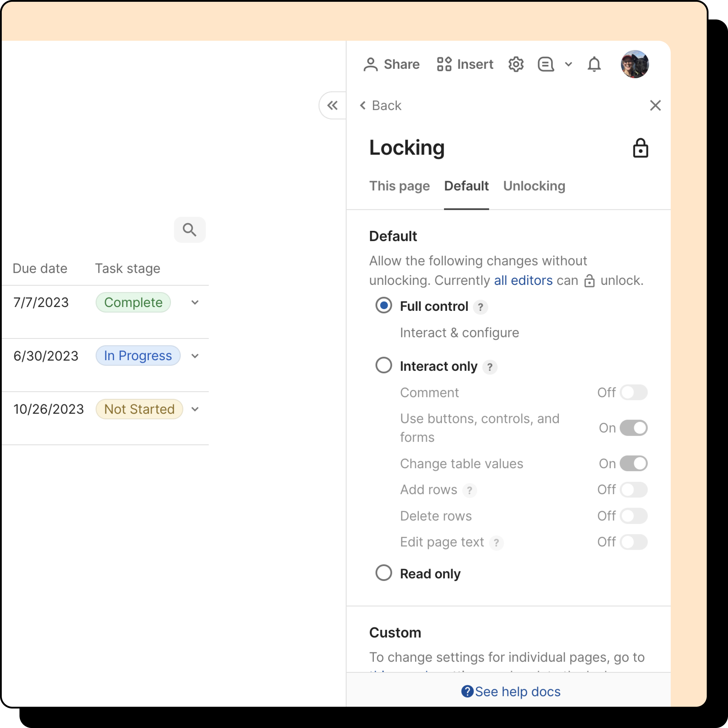Open the chevron next to the comments icon

pos(568,64)
